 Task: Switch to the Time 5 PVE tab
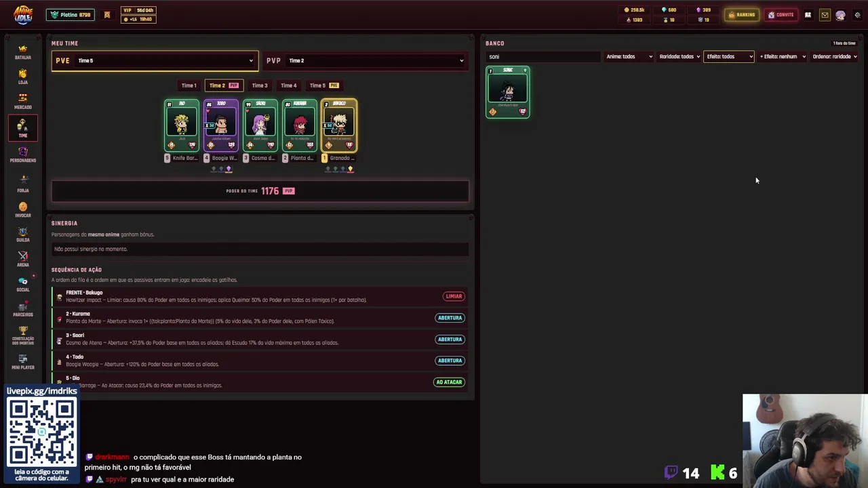coord(324,85)
